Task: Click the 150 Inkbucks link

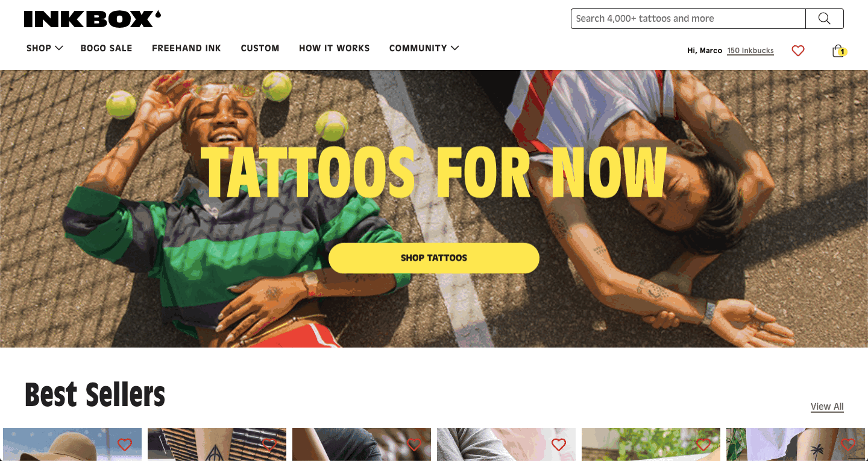Action: point(750,51)
